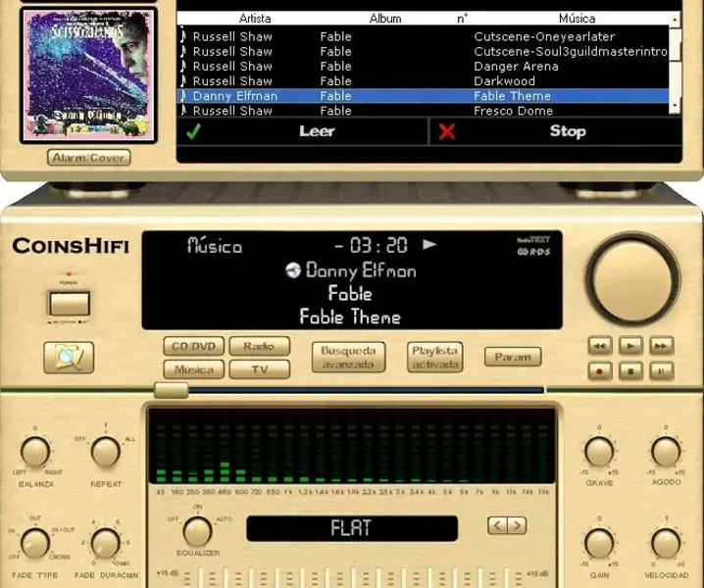Select track Cutscene-Soul3guildmasterintro
This screenshot has width=704, height=588.
coord(423,52)
